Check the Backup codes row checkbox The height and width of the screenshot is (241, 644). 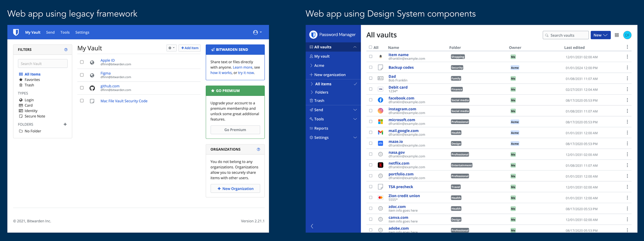coord(371,67)
